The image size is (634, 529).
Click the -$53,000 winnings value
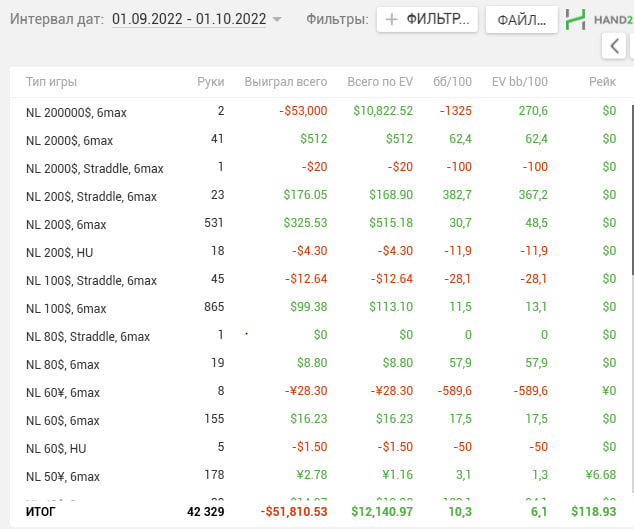tap(303, 111)
